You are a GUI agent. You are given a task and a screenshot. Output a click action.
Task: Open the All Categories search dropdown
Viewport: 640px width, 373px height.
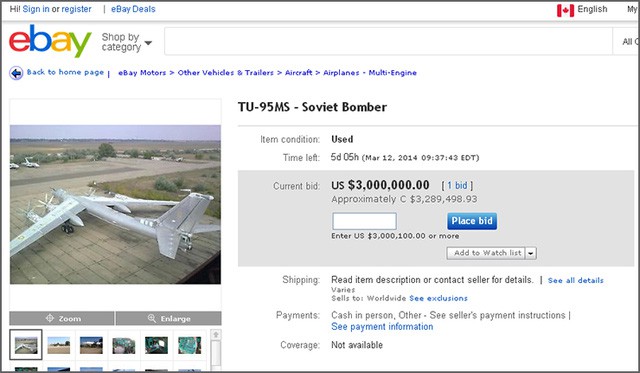pos(629,41)
